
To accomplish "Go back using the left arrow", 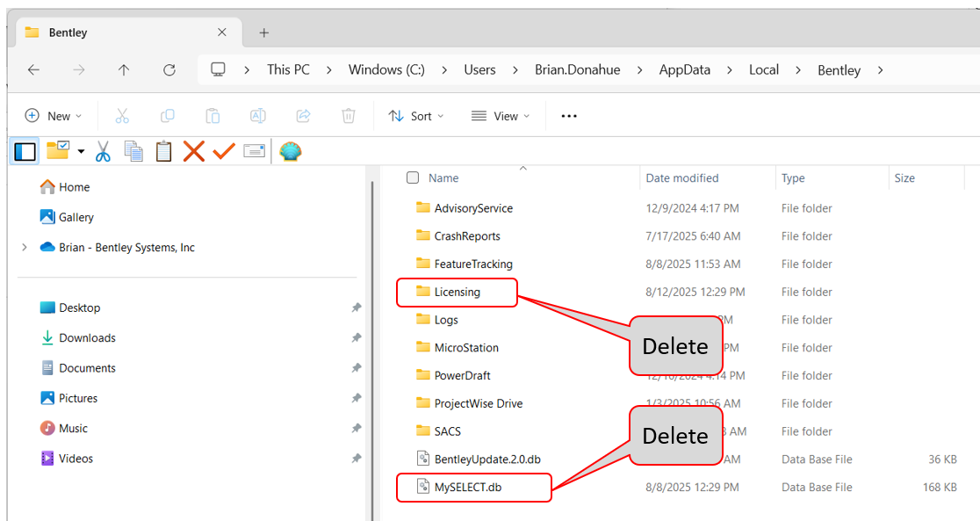I will click(33, 70).
